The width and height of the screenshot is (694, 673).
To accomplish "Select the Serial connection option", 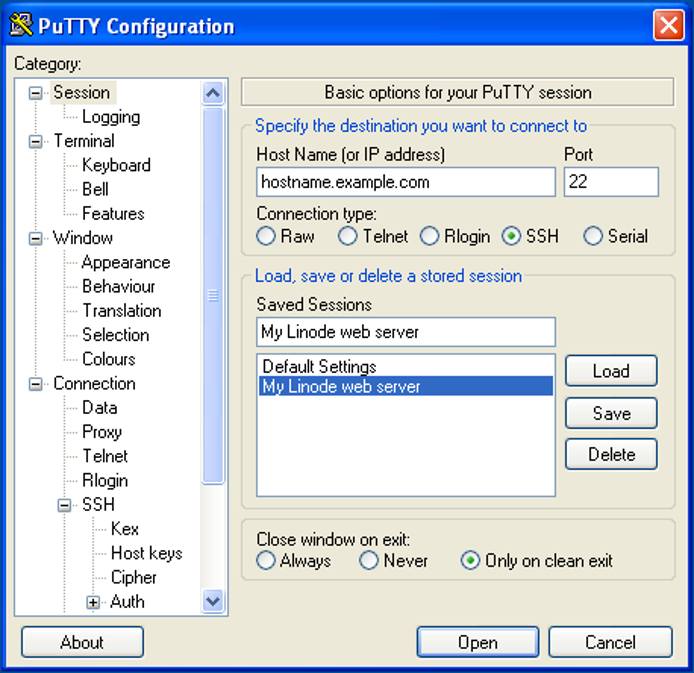I will [x=593, y=237].
